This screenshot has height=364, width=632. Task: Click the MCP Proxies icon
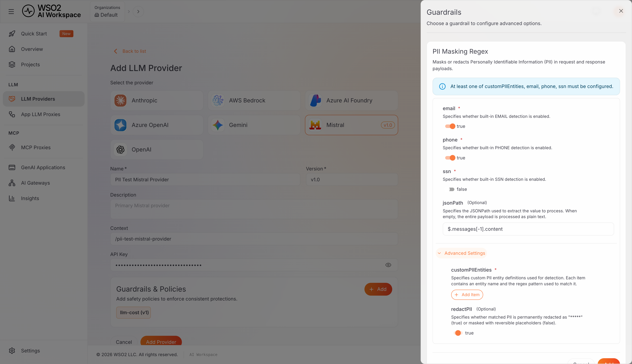click(x=12, y=147)
